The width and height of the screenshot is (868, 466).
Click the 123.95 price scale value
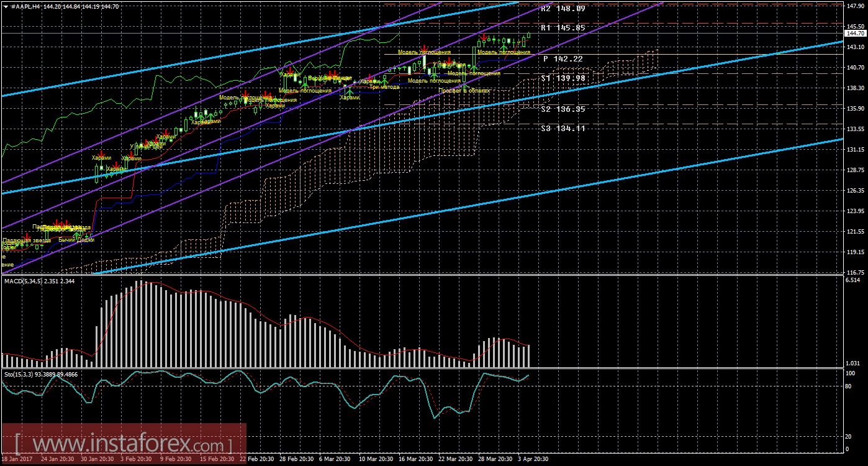tap(856, 211)
